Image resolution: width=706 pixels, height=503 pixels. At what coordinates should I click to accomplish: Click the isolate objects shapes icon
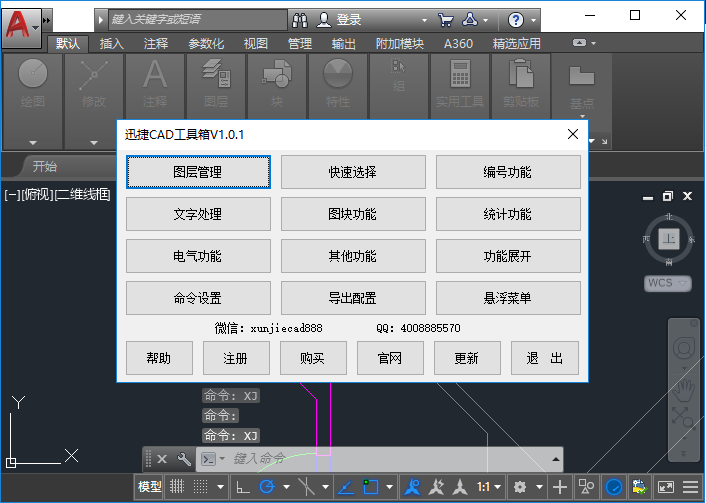click(586, 487)
